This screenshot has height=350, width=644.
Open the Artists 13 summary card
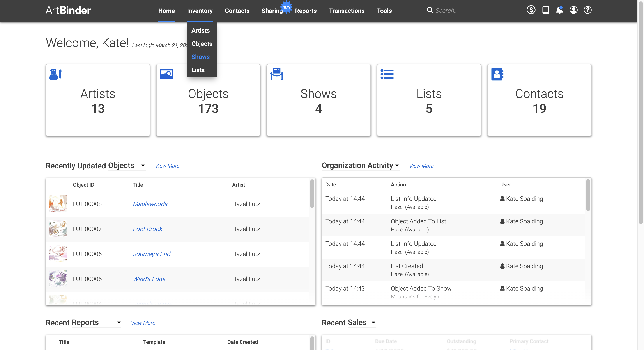coord(98,100)
